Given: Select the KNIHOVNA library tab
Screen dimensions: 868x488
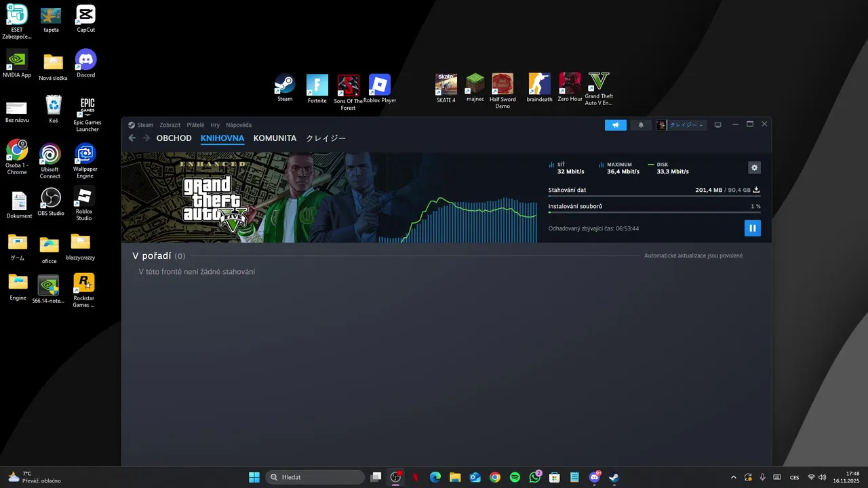Looking at the screenshot, I should click(222, 138).
